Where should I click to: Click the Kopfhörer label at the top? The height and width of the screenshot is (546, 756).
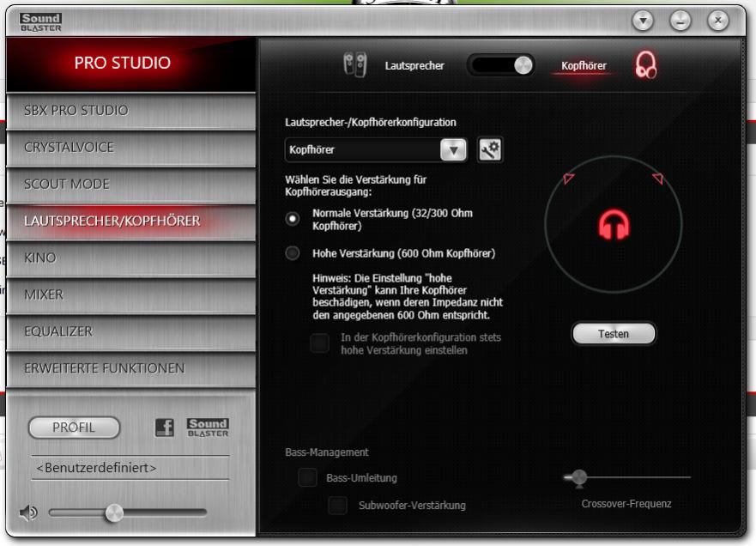tap(584, 65)
